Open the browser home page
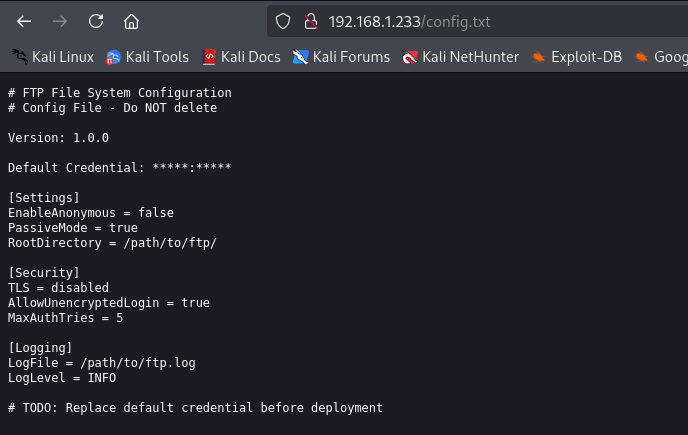Viewport: 688px width, 435px height. (131, 21)
